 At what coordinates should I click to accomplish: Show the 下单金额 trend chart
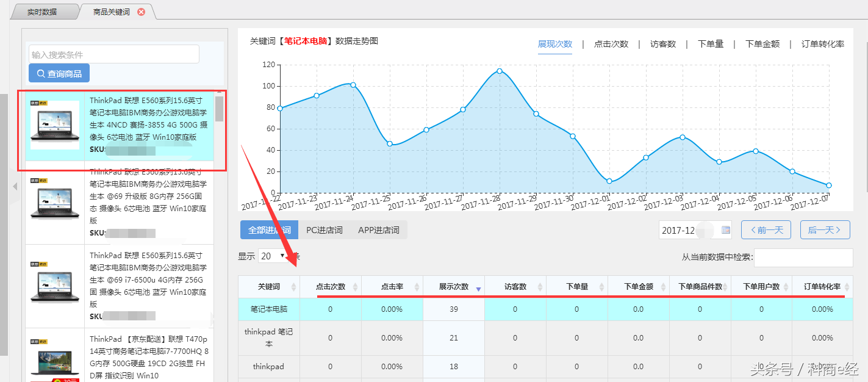coord(762,44)
